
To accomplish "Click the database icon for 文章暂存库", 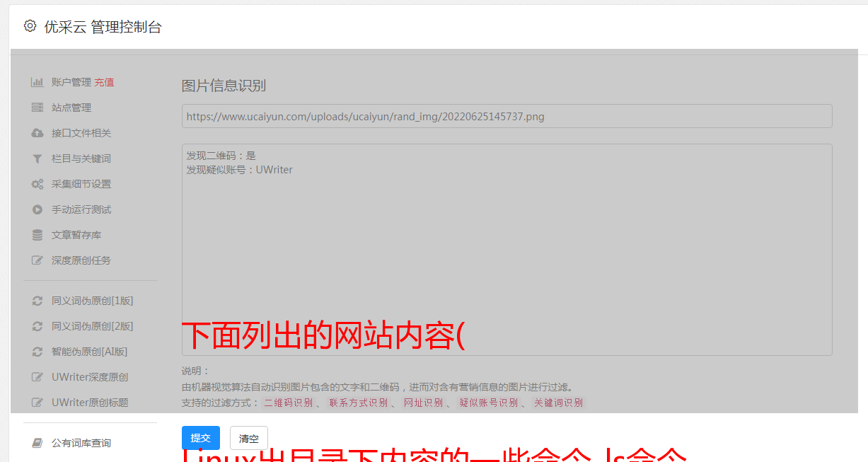I will pyautogui.click(x=37, y=235).
